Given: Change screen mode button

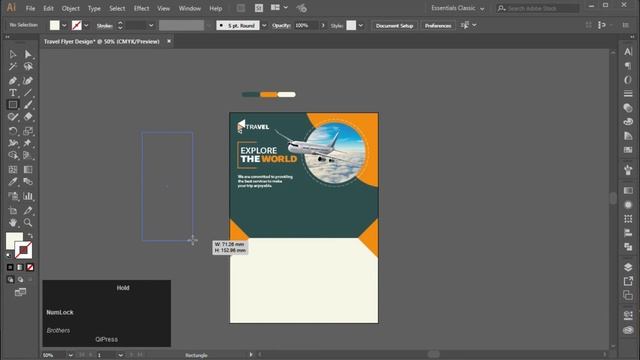Looking at the screenshot, I should 20,292.
